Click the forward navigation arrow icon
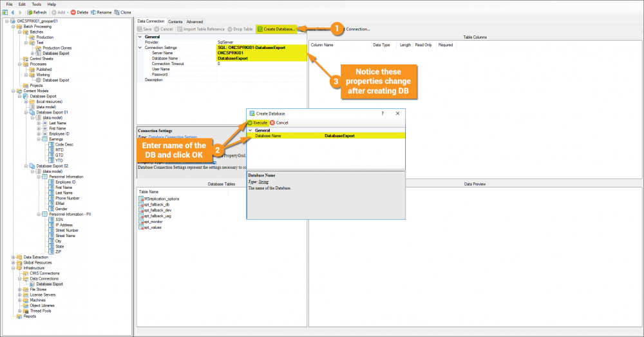The height and width of the screenshot is (337, 644). point(20,12)
